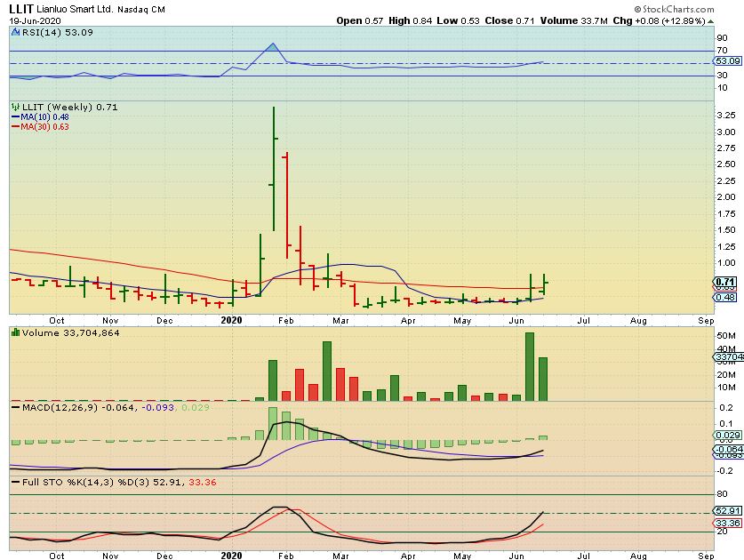
Task: Click the red MA(30) legend line marker
Action: pos(13,126)
